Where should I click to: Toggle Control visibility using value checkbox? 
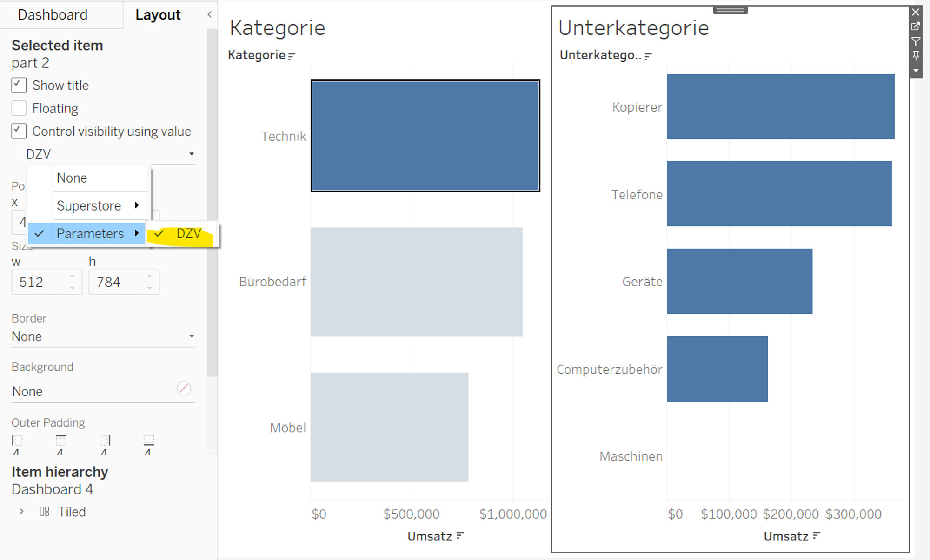point(19,131)
